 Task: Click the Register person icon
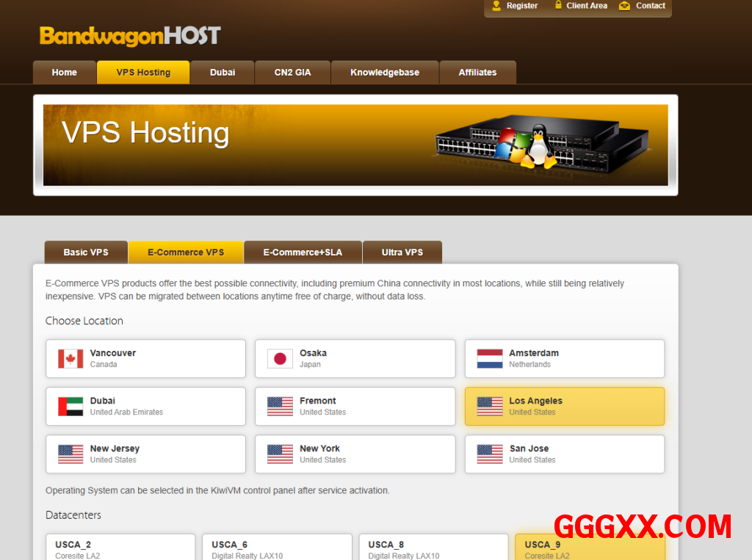pyautogui.click(x=496, y=6)
